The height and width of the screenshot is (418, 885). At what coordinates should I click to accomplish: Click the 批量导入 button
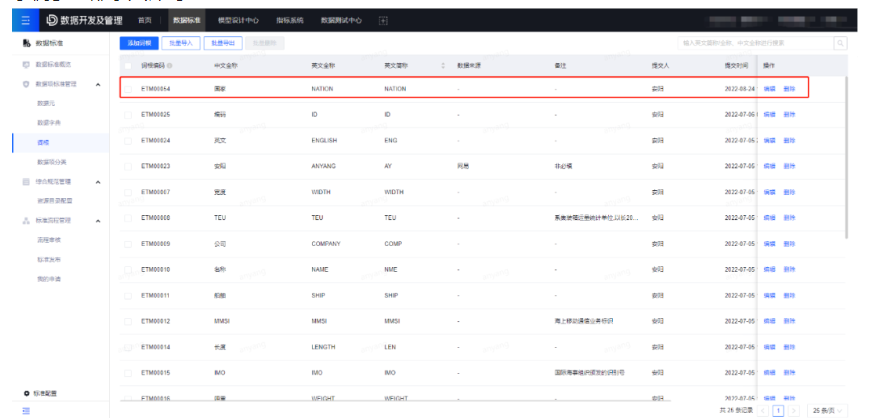(181, 43)
